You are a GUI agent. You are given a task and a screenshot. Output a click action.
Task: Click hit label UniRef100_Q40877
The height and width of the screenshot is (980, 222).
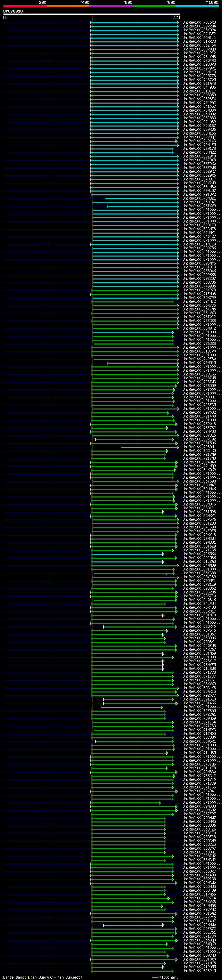[199, 179]
